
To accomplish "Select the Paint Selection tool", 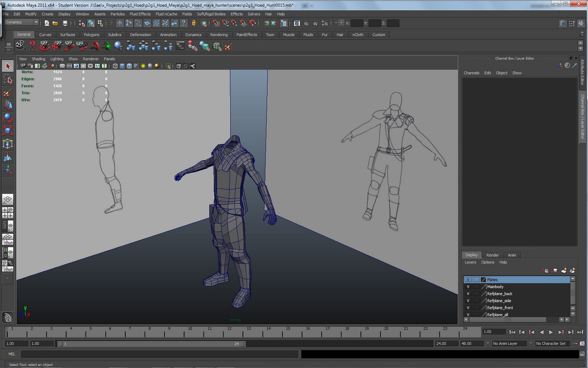I will pyautogui.click(x=7, y=91).
